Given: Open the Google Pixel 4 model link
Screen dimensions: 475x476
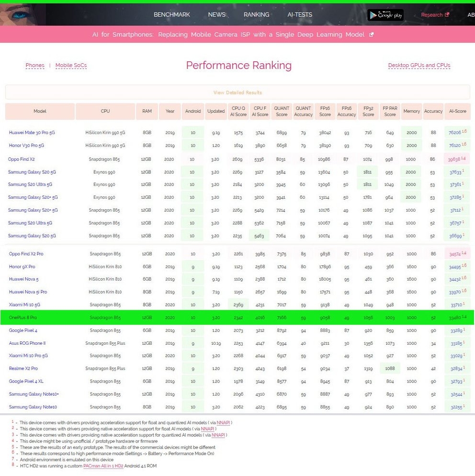Looking at the screenshot, I should click(23, 330).
